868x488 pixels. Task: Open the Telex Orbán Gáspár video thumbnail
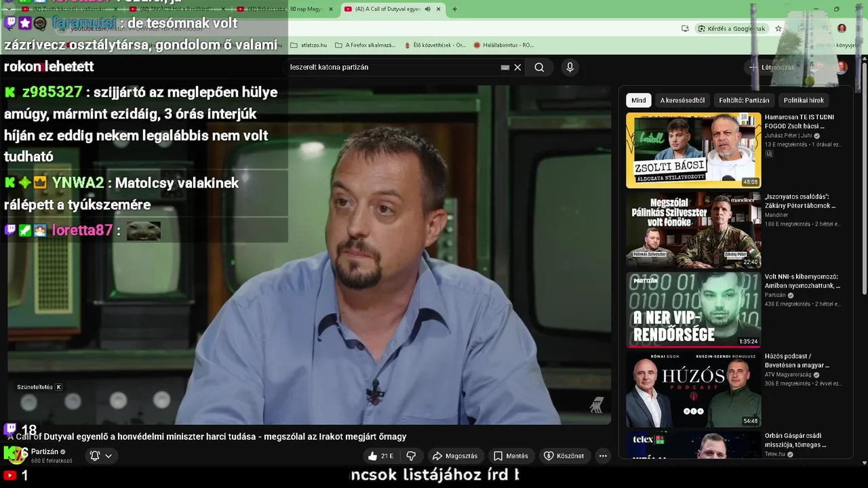(693, 445)
